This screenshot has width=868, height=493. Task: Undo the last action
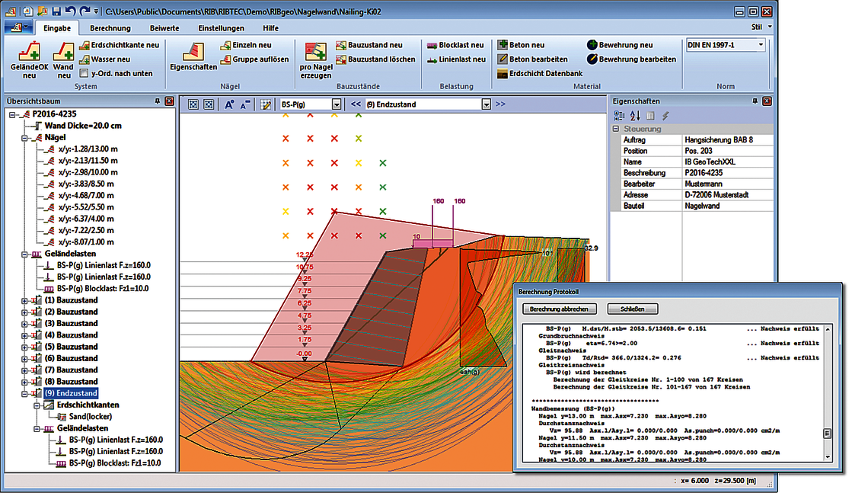coord(70,11)
